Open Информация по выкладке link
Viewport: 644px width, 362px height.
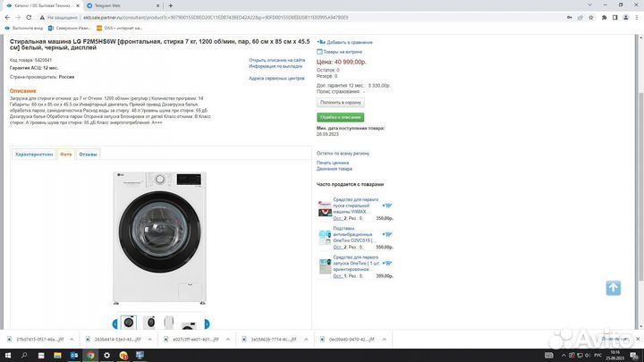tap(275, 66)
